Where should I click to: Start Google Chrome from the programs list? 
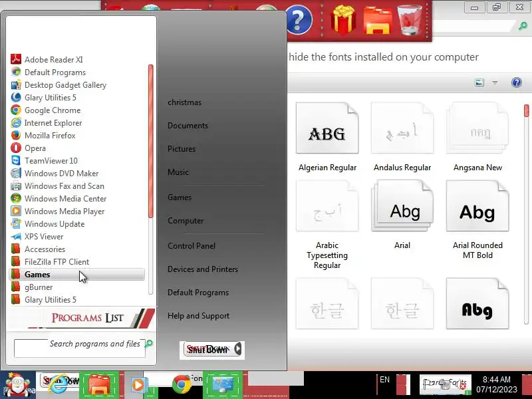46,110
